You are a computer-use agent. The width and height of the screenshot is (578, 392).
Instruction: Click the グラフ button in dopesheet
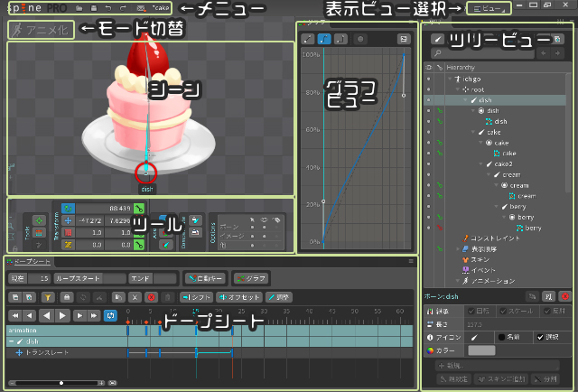tap(248, 278)
